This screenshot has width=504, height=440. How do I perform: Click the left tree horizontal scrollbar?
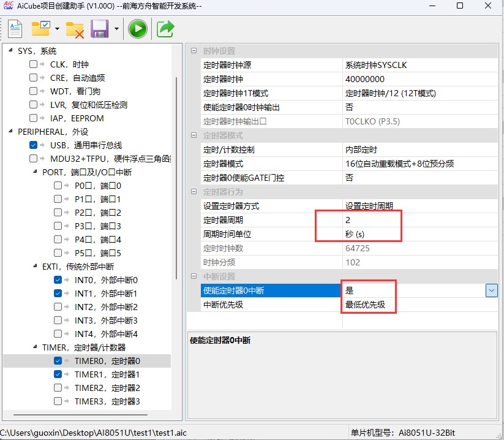click(x=80, y=415)
